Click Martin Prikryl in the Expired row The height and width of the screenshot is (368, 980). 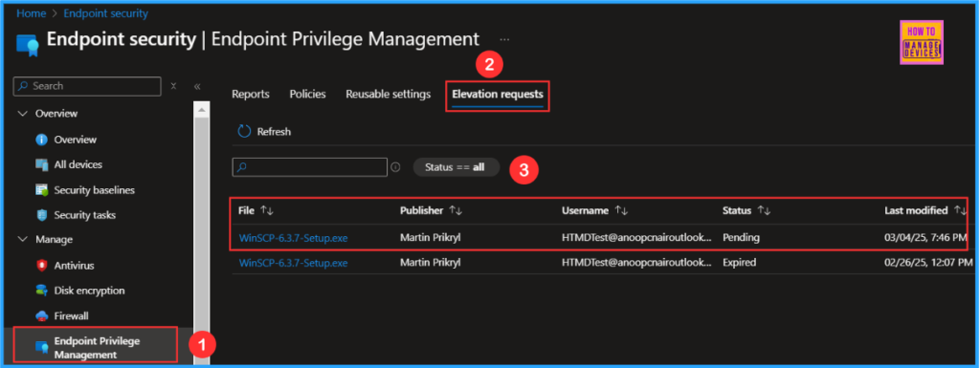pos(430,263)
